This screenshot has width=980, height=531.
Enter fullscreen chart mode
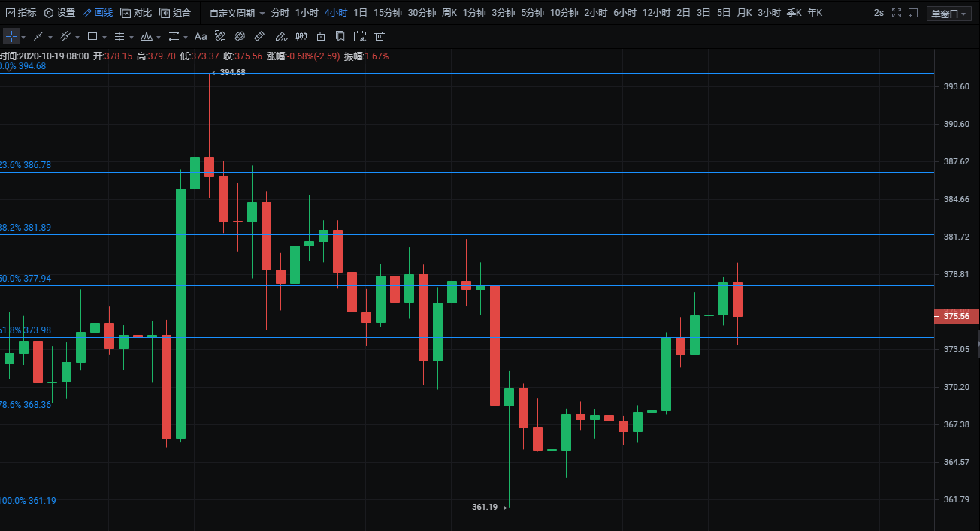(896, 13)
